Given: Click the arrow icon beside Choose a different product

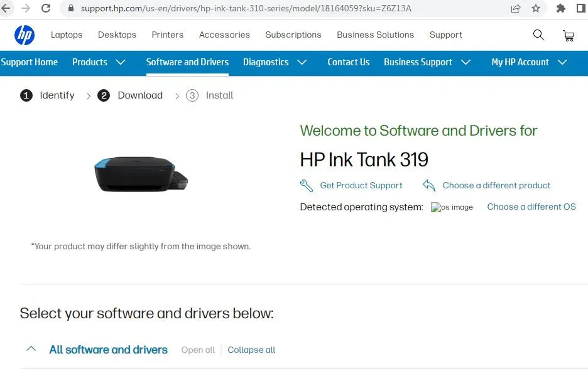Looking at the screenshot, I should 429,185.
